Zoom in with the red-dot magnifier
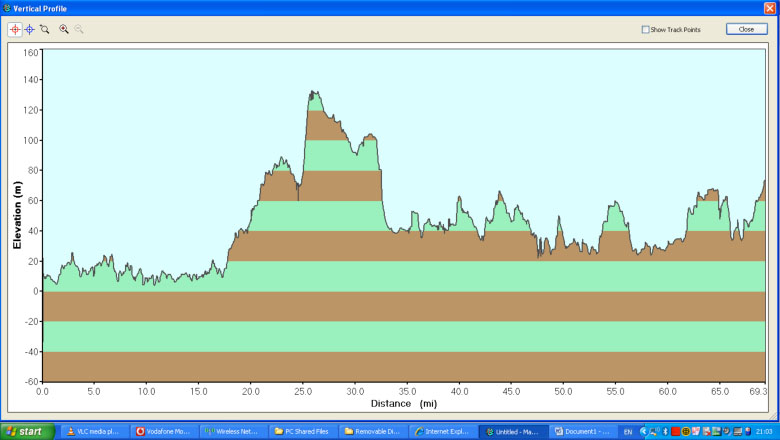 (x=64, y=29)
